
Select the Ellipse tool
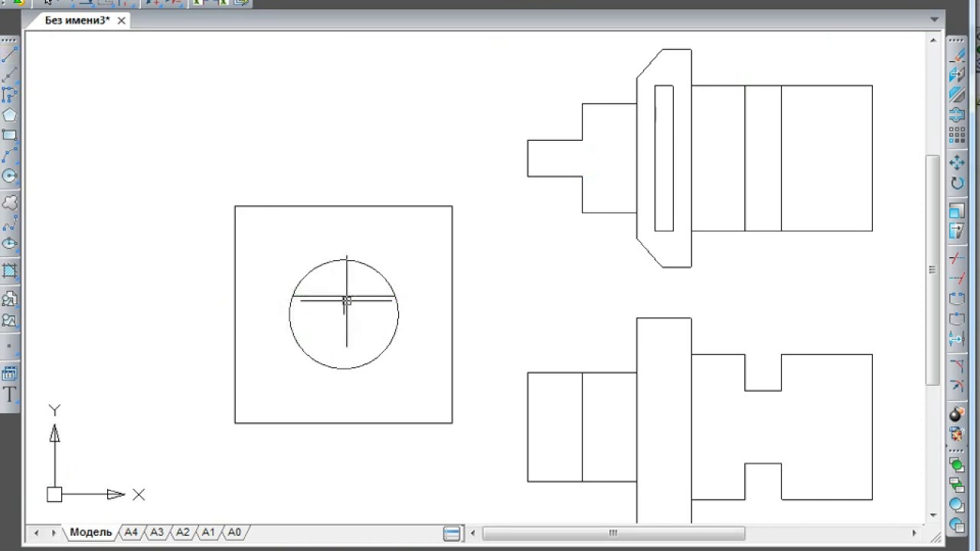(x=9, y=243)
